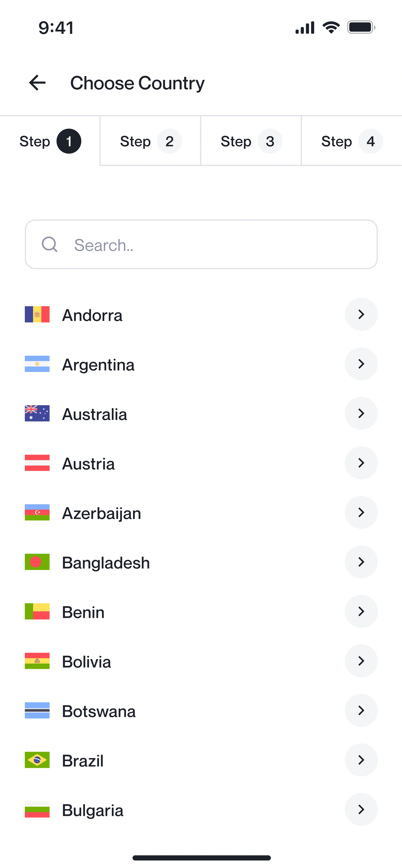Viewport: 402px width, 868px height.
Task: Go to the Step 3 tab
Action: pyautogui.click(x=251, y=141)
